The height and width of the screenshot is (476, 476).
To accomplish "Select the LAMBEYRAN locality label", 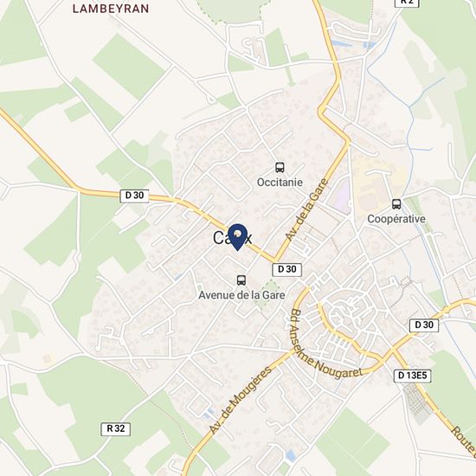I will click(111, 9).
